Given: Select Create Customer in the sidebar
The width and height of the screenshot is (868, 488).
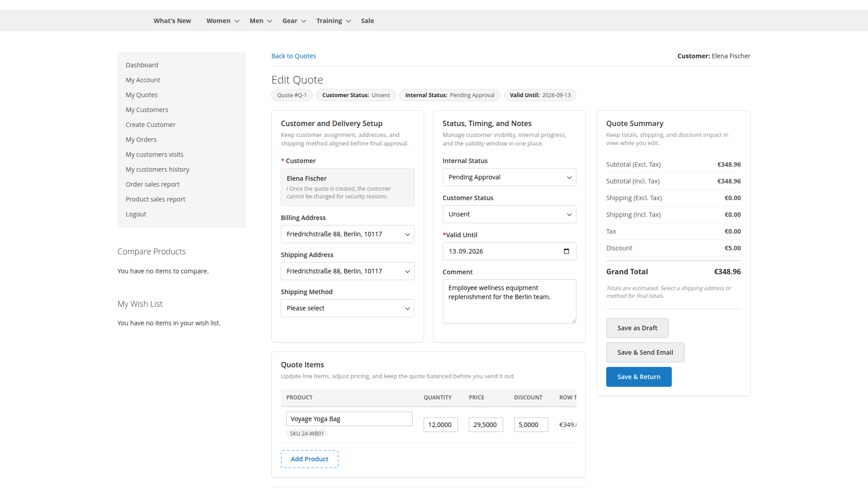Looking at the screenshot, I should 151,125.
